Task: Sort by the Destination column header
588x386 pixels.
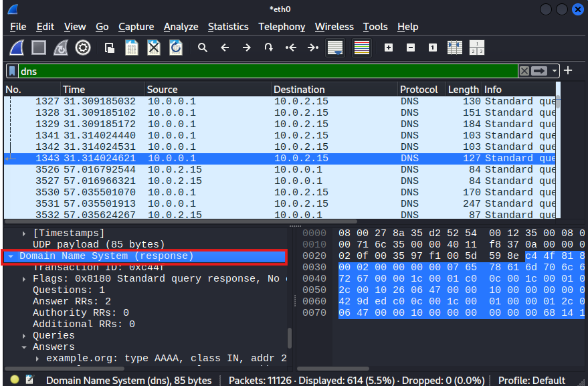Action: point(334,89)
